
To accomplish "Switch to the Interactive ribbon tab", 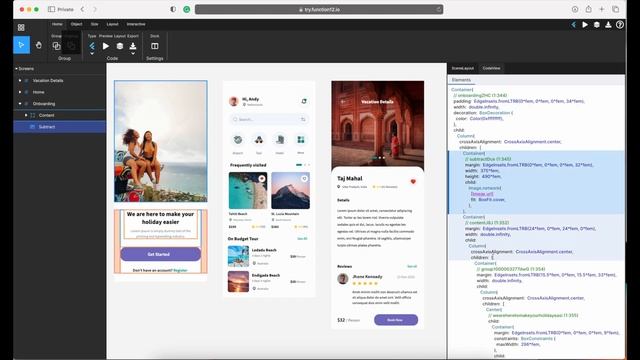I will pyautogui.click(x=136, y=24).
